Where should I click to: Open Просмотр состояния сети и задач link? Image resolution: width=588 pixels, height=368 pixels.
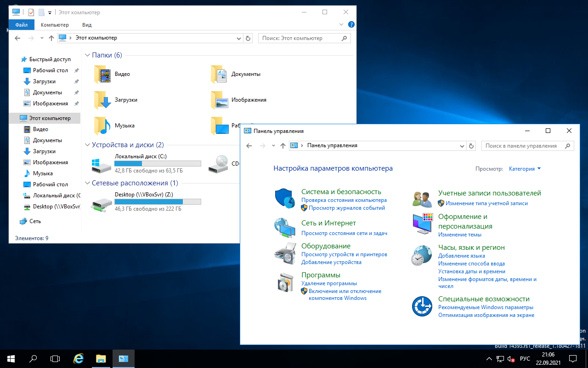[x=345, y=233]
